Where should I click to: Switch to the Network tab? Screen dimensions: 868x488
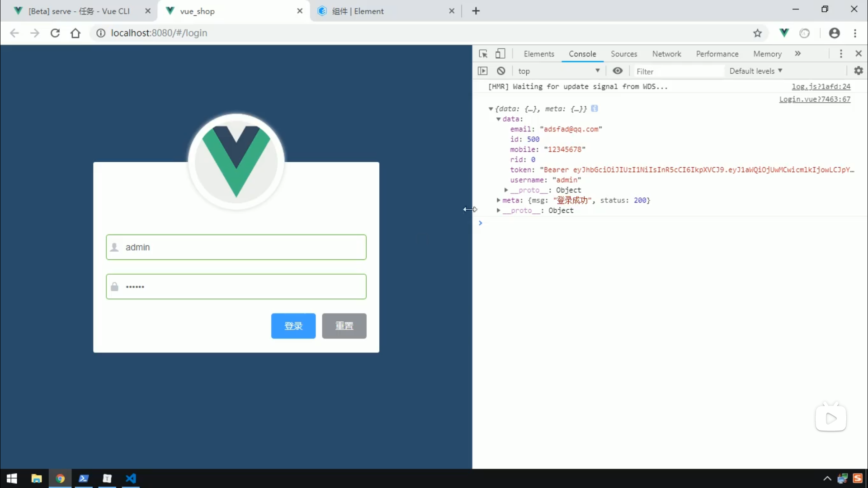[x=666, y=54]
